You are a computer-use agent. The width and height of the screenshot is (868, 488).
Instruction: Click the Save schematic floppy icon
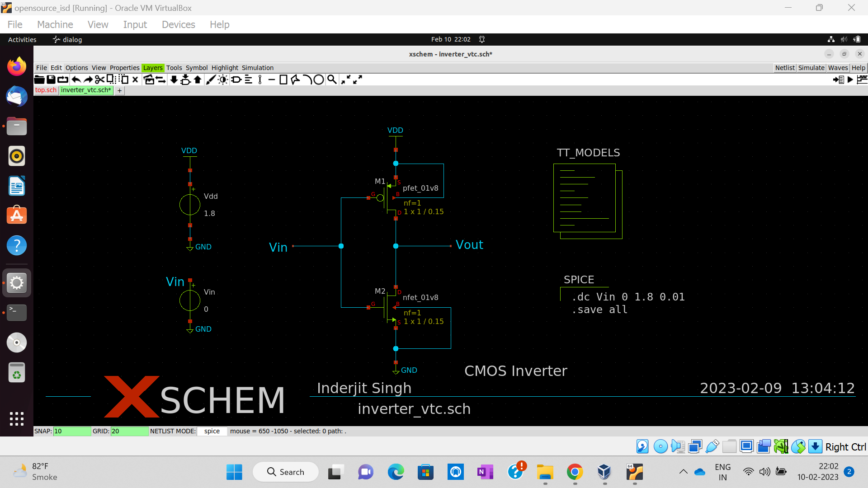(51, 80)
